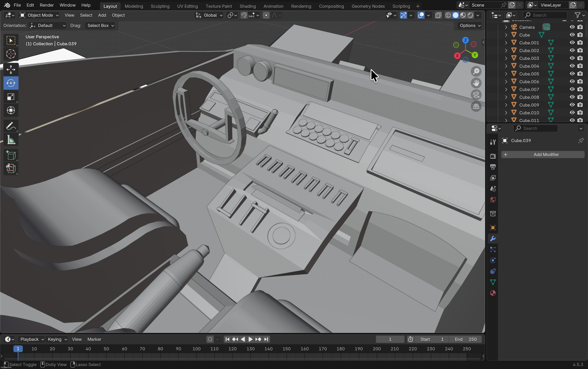Expand the Cube.005 outliner entry
588x369 pixels.
506,74
